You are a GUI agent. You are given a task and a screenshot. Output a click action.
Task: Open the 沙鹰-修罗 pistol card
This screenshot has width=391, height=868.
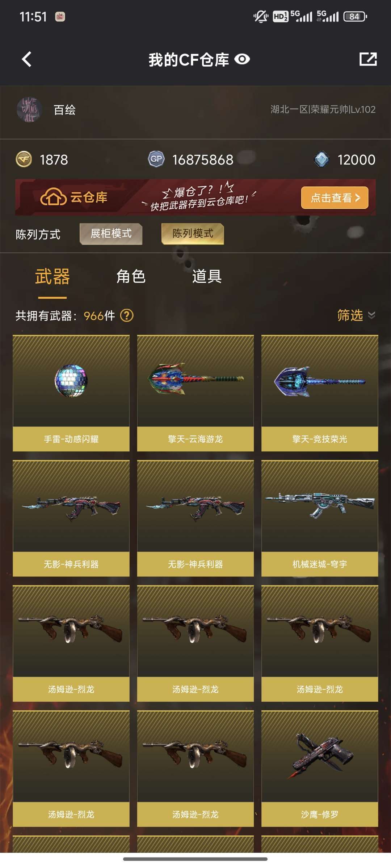click(320, 769)
